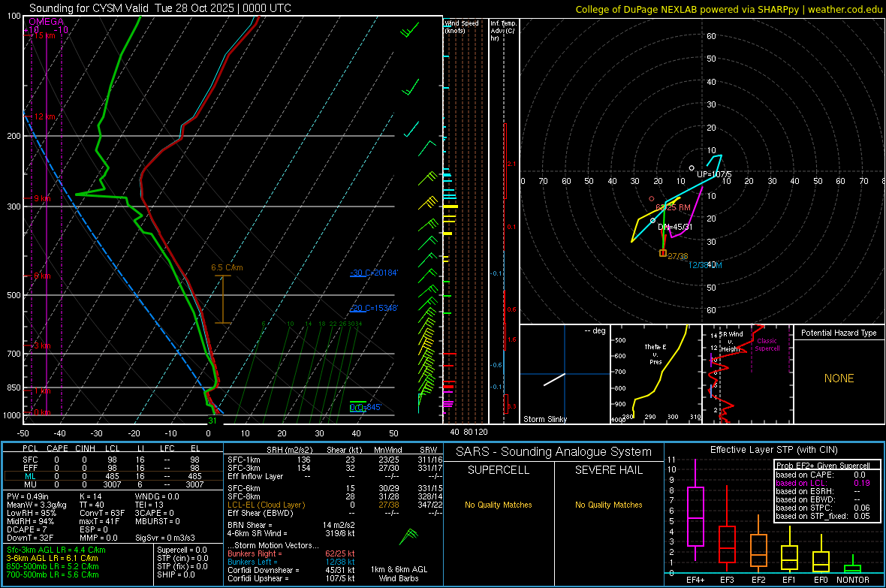Click the 'based on STPC: 0.06' line
The image size is (886, 588).
(823, 508)
